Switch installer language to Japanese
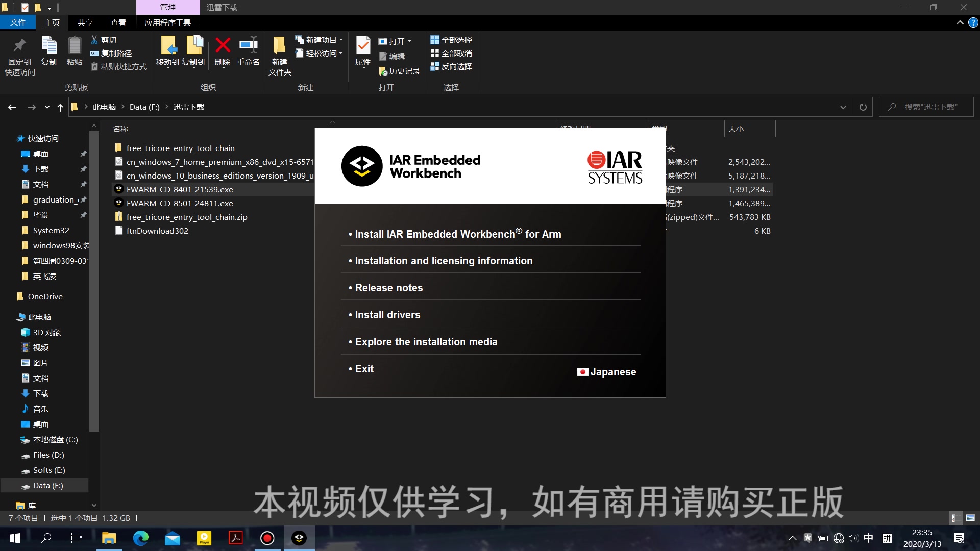980x551 pixels. pyautogui.click(x=606, y=372)
